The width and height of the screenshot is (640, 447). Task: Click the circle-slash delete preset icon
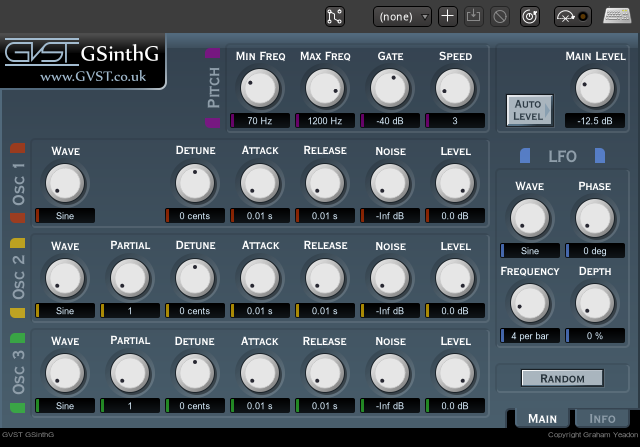pos(500,16)
